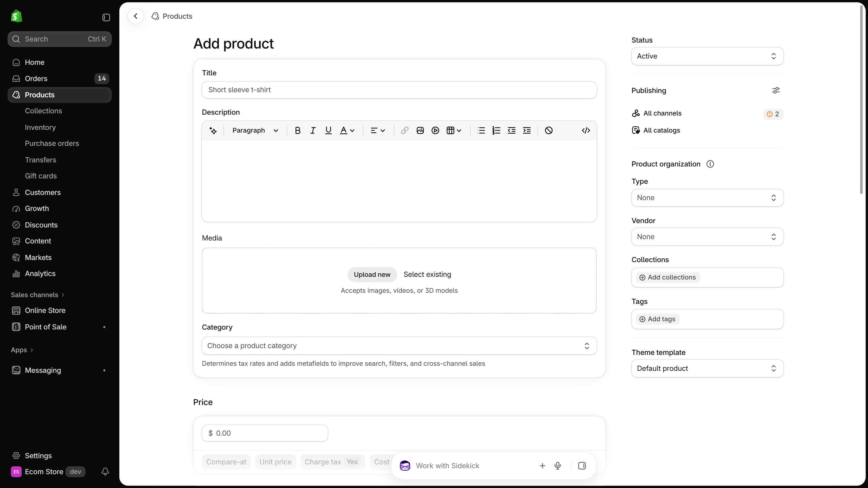Open the product Type dropdown
Viewport: 868px width, 488px height.
click(707, 198)
